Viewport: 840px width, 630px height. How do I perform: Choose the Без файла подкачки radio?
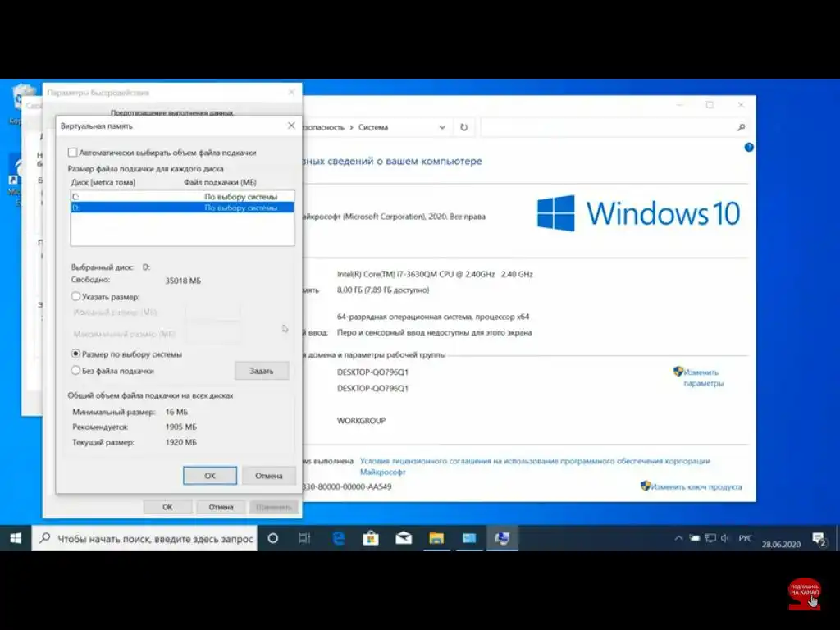[x=75, y=370]
